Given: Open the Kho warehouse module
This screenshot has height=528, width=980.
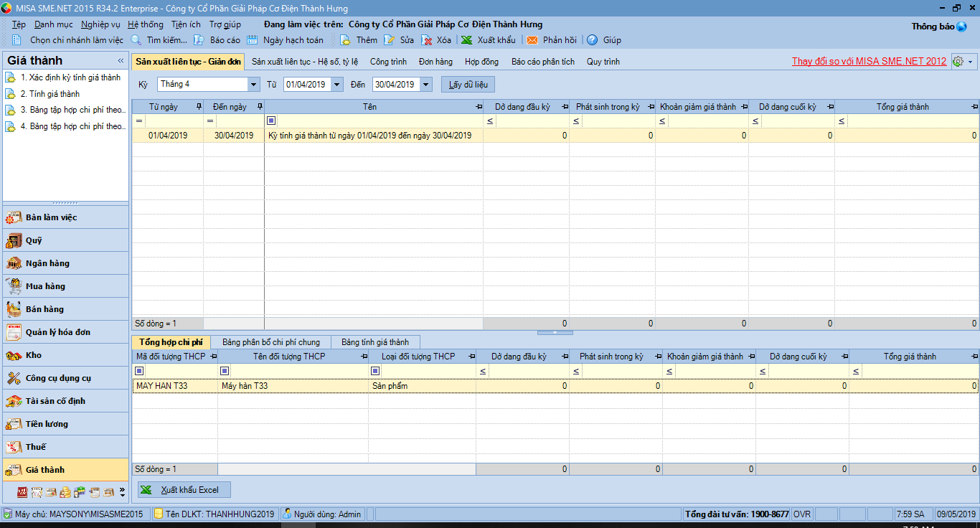Looking at the screenshot, I should [65, 355].
